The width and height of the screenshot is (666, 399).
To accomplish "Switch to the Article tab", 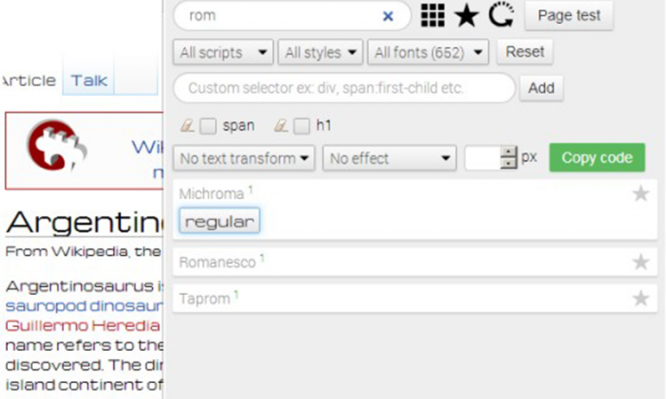I will tap(29, 80).
